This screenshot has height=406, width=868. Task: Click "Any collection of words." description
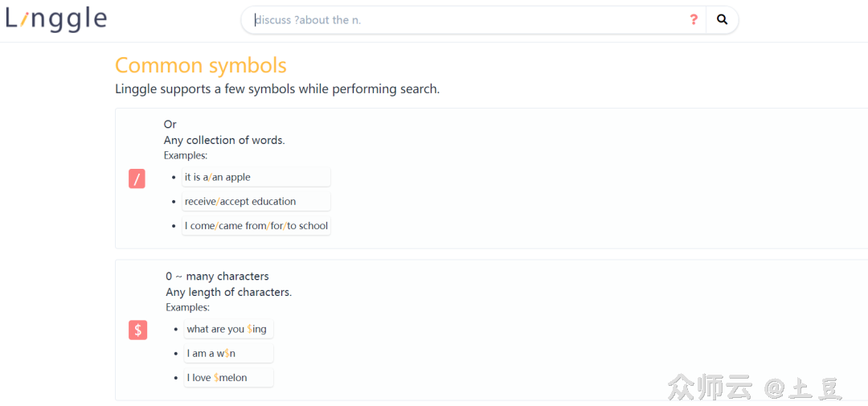pyautogui.click(x=224, y=140)
